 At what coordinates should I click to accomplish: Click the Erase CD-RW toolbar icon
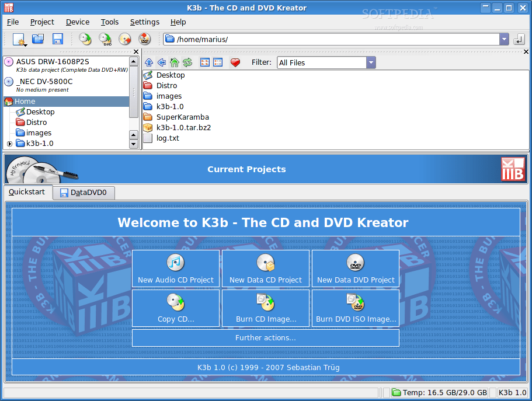point(125,39)
